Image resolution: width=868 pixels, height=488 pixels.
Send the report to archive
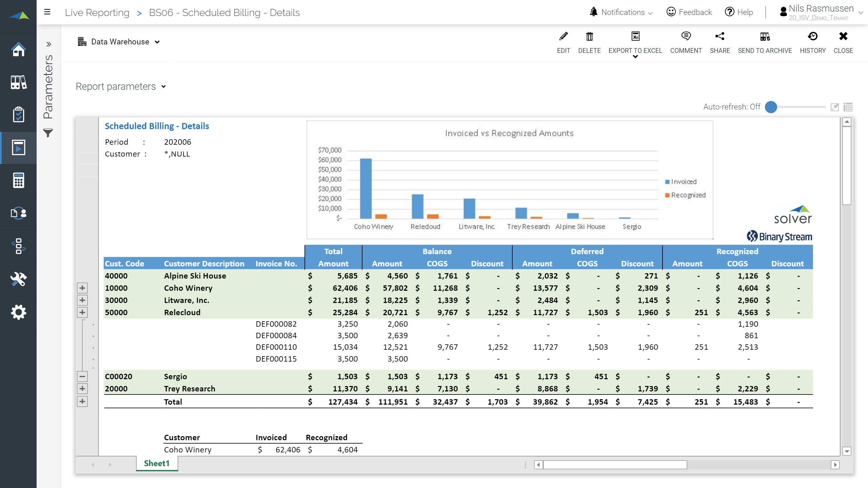click(x=765, y=37)
